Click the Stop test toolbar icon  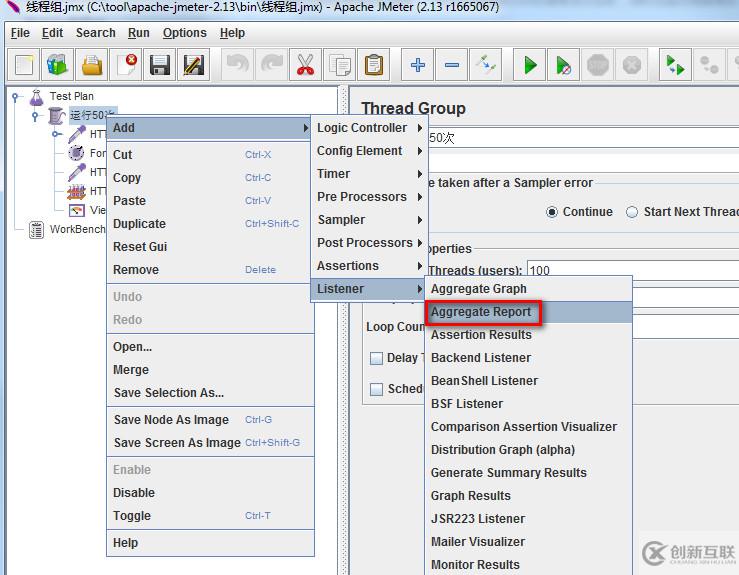pos(598,65)
